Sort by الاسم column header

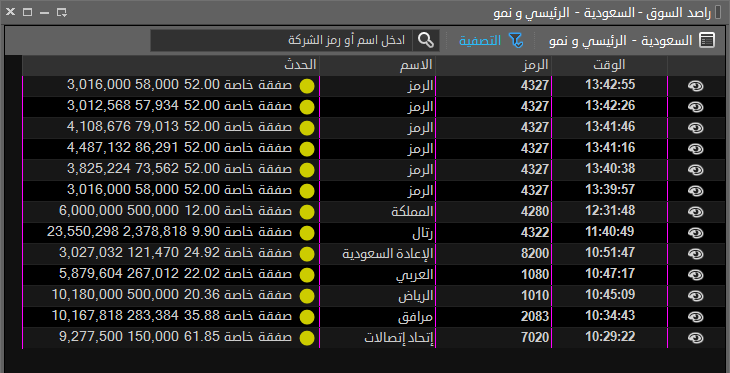[377, 65]
